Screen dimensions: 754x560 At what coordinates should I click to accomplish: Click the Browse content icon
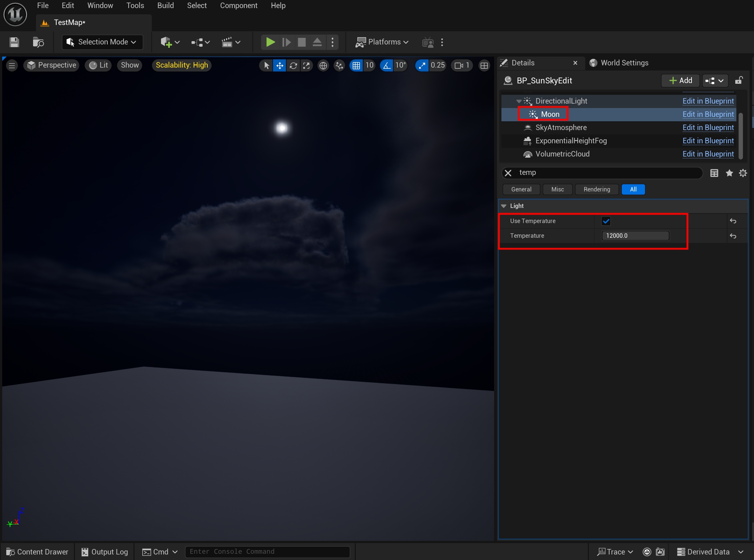[38, 42]
